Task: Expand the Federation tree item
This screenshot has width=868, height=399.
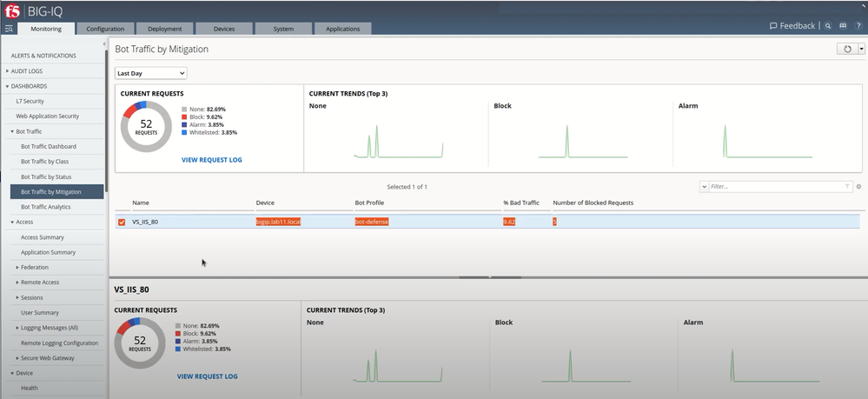Action: coord(18,267)
